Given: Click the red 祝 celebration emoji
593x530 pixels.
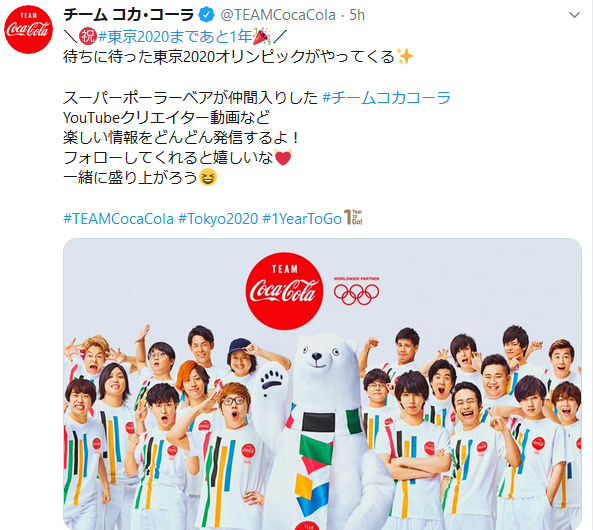Looking at the screenshot, I should (x=88, y=37).
